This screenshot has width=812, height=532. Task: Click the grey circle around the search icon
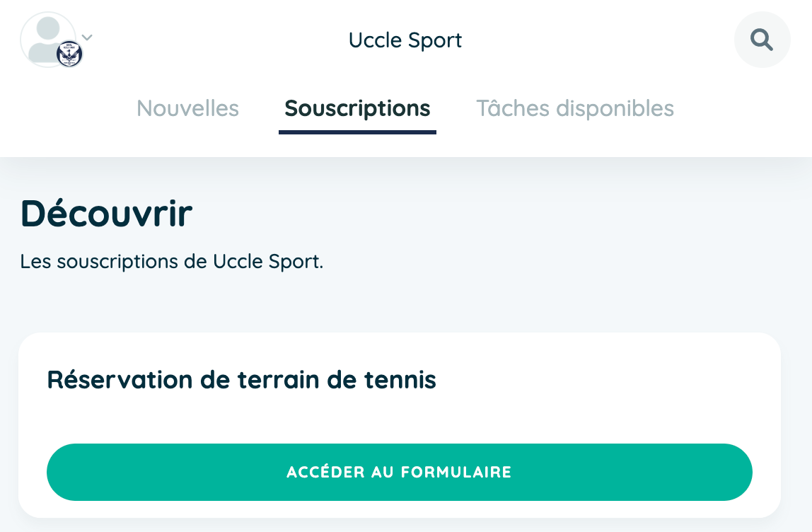coord(762,40)
